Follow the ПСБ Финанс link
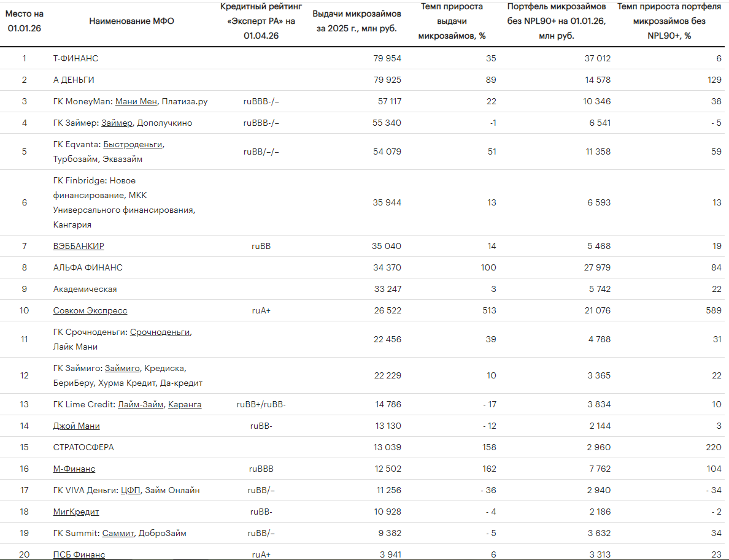 (x=79, y=554)
